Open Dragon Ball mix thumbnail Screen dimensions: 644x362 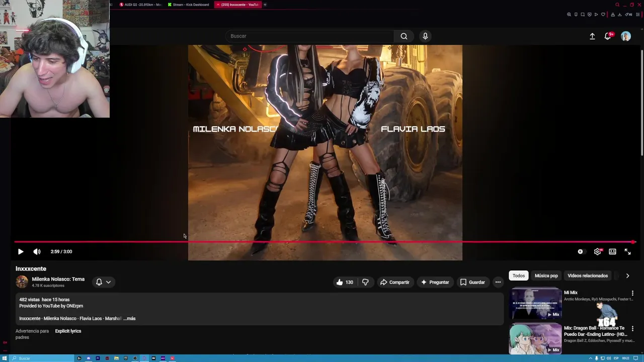[x=535, y=339]
